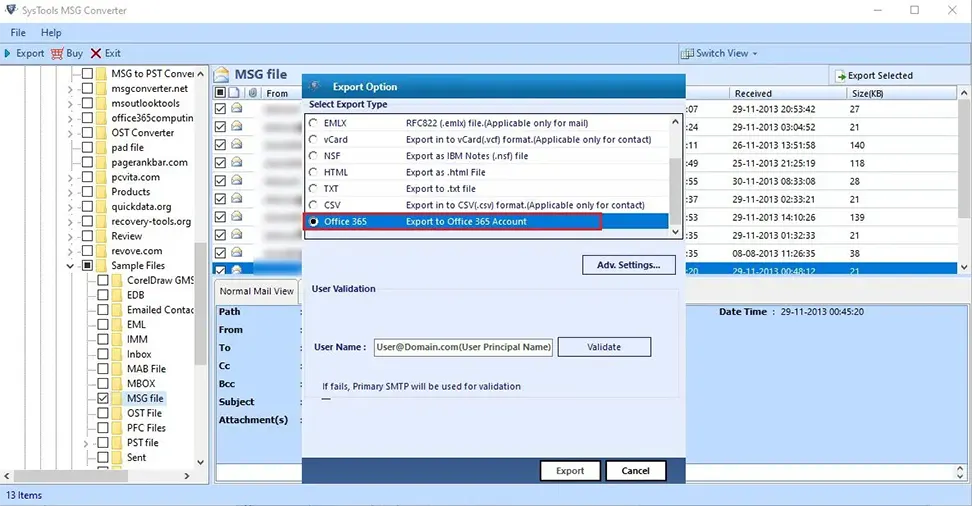Expand the msgconverter.net tree node
This screenshot has width=972, height=506.
click(70, 89)
